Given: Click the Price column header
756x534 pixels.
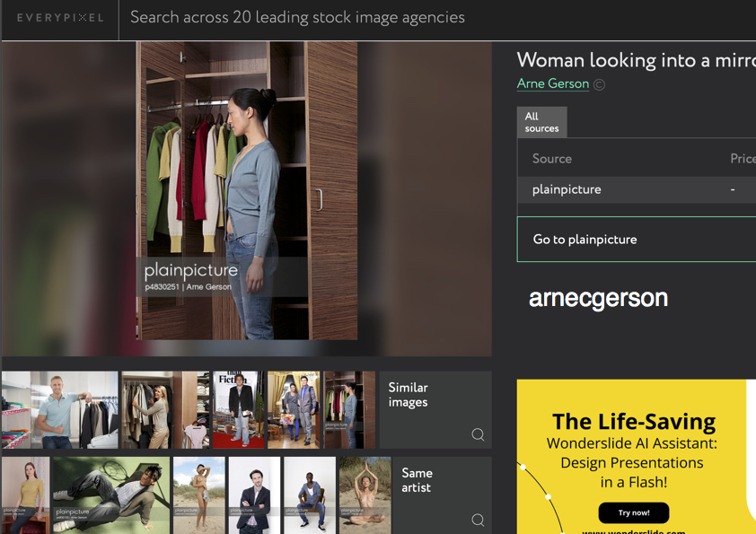Looking at the screenshot, I should (743, 159).
